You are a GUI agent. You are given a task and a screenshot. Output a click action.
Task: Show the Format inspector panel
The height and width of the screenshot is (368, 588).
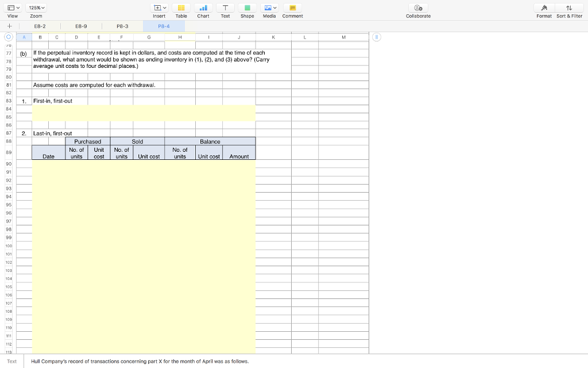pos(544,9)
